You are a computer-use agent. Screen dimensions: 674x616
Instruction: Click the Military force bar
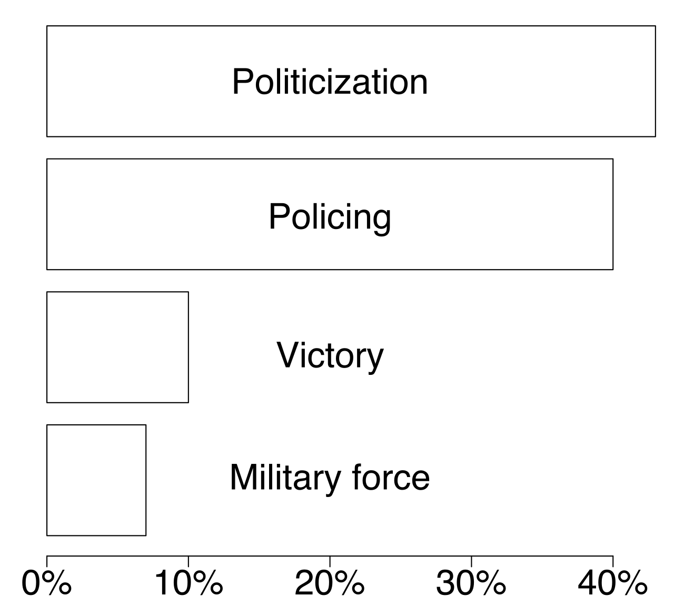tap(96, 480)
